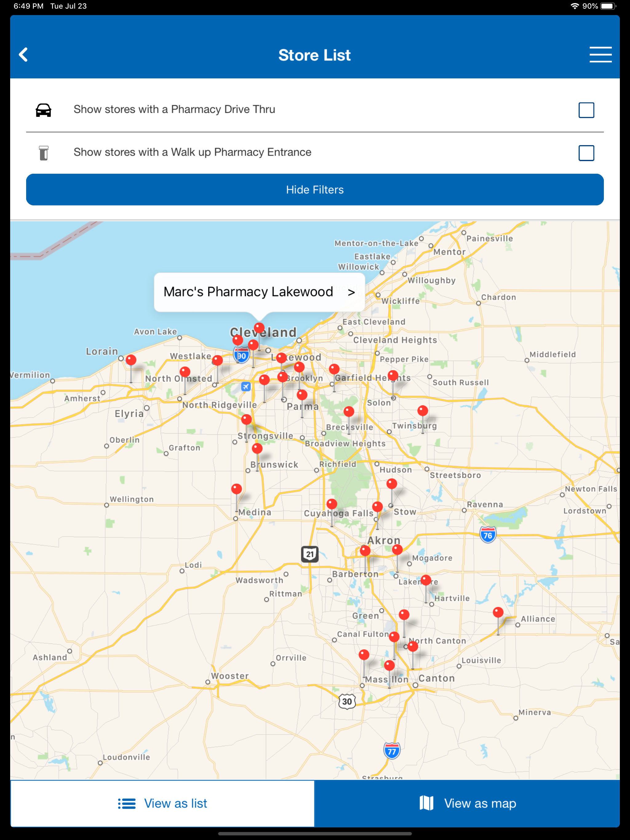Select the pin east of Akron label
The height and width of the screenshot is (840, 630).
pyautogui.click(x=397, y=549)
